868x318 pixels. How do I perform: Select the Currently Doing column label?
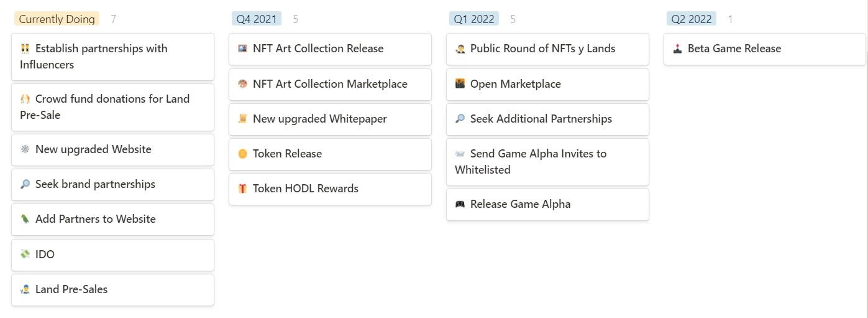pyautogui.click(x=57, y=19)
